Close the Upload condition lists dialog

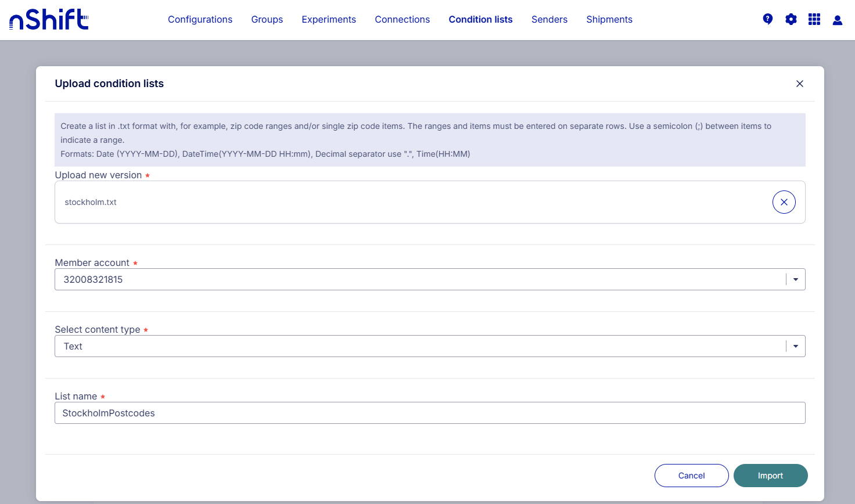[799, 84]
